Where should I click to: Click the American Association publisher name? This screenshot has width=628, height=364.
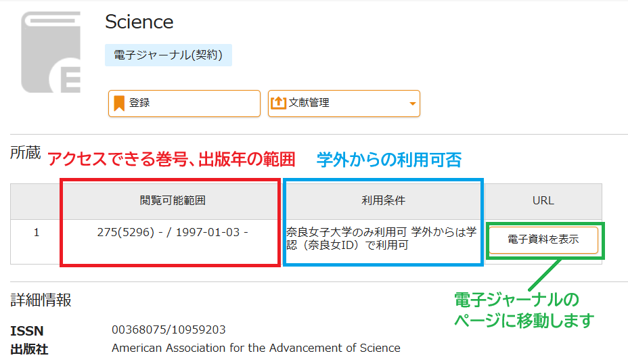click(x=256, y=348)
